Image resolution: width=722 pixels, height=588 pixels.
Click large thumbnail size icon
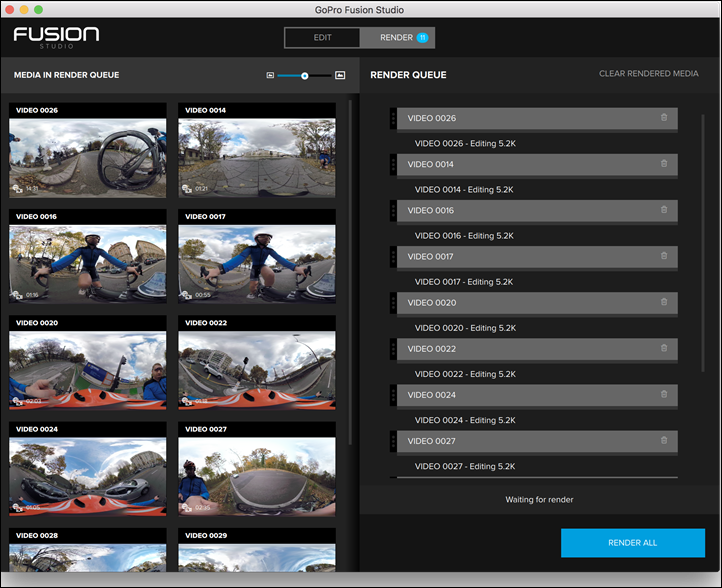(340, 75)
